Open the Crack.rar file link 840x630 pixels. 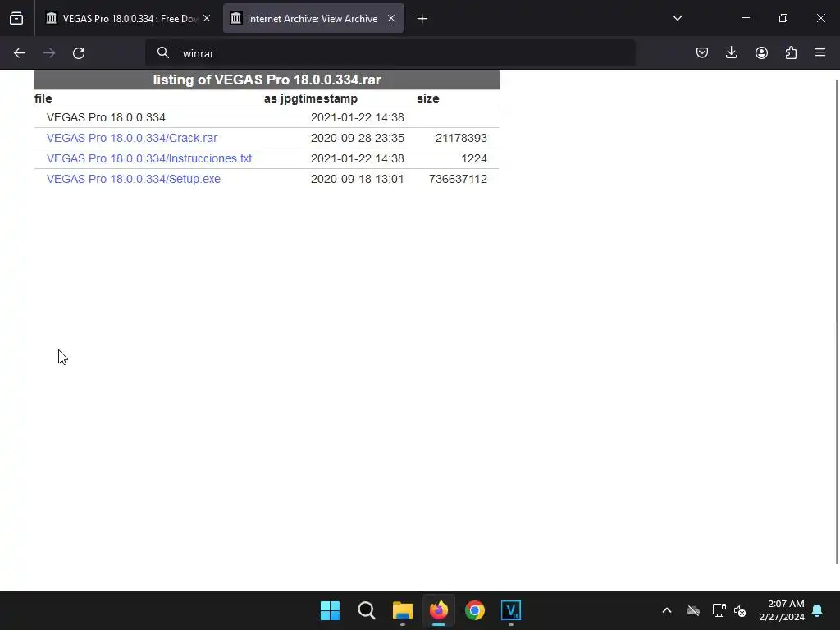pos(132,138)
